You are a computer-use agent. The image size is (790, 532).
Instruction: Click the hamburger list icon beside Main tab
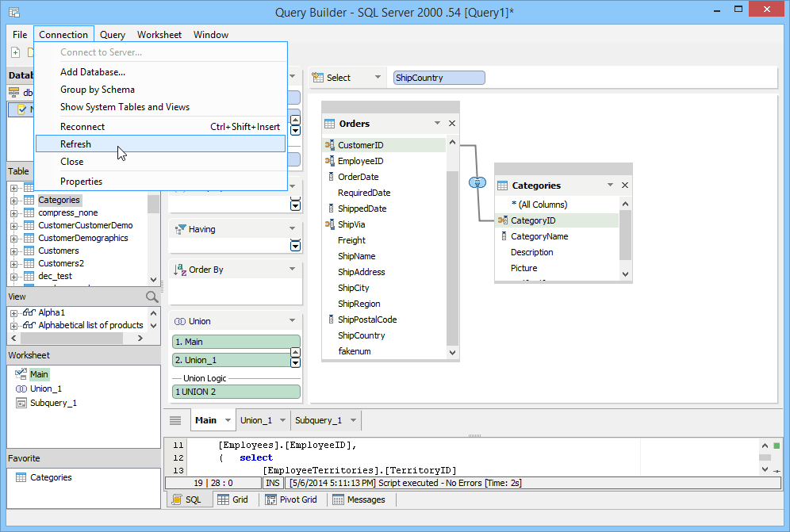coord(175,420)
